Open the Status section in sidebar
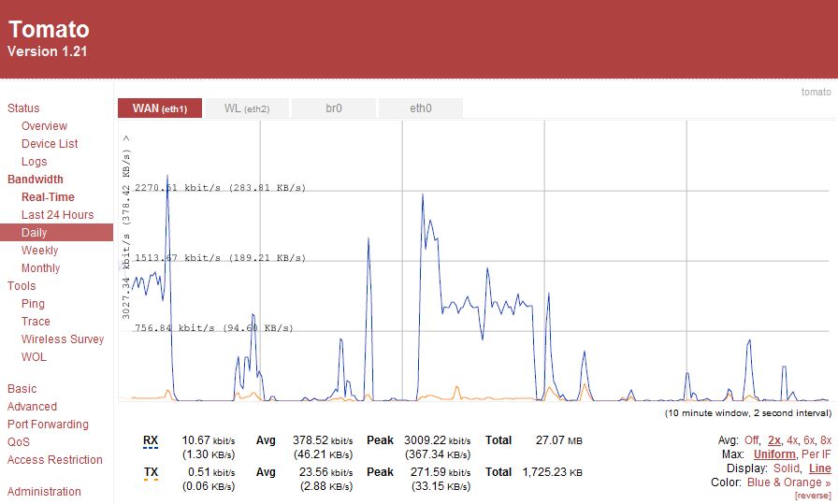Viewport: 838px width, 504px height. [x=23, y=108]
